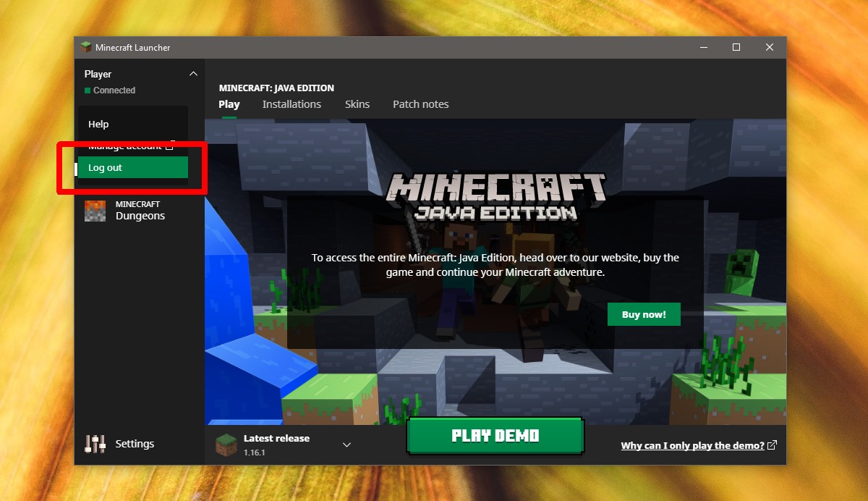Screen dimensions: 868x501
Task: Collapse the Player account menu chevron
Action: click(x=193, y=74)
